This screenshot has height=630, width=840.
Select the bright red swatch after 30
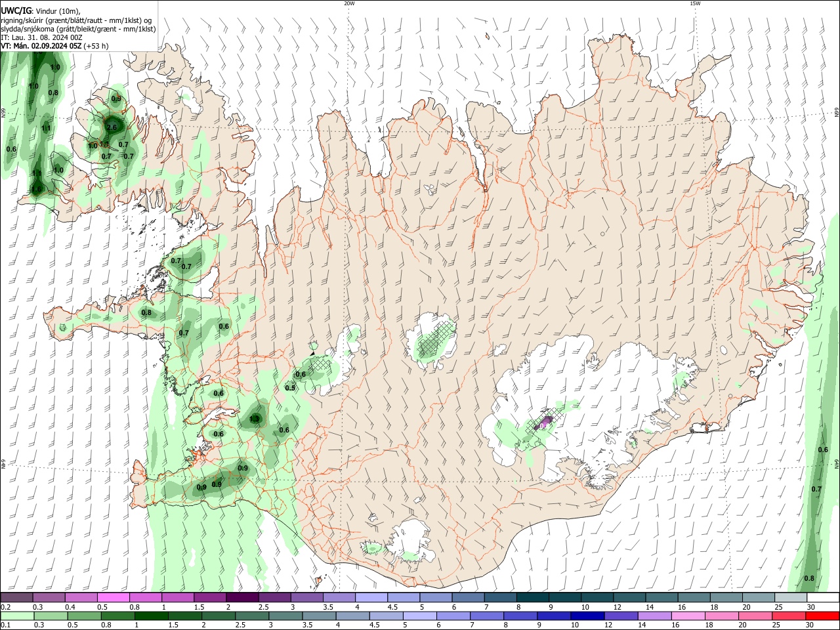click(x=822, y=616)
